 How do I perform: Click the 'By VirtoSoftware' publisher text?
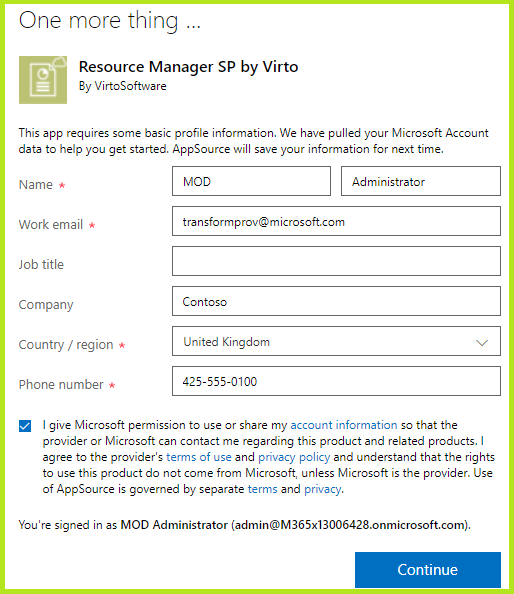pyautogui.click(x=122, y=86)
